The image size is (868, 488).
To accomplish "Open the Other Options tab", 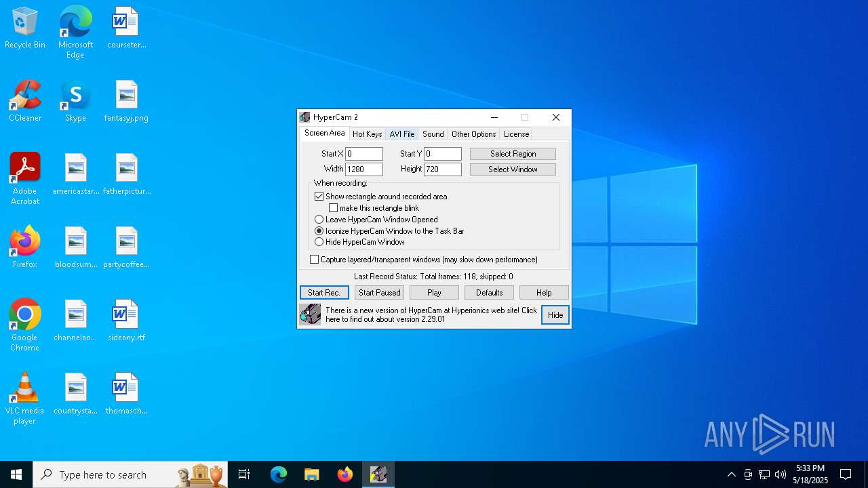I will tap(473, 134).
